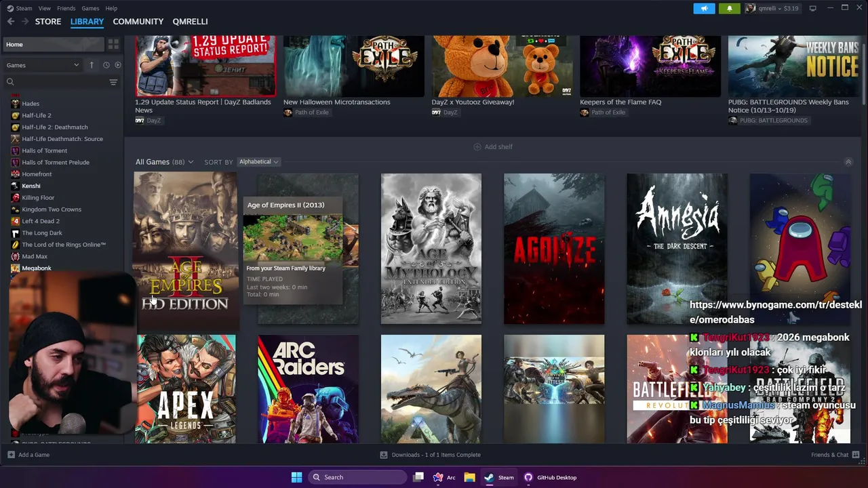Switch to collections grid view icon

click(113, 44)
